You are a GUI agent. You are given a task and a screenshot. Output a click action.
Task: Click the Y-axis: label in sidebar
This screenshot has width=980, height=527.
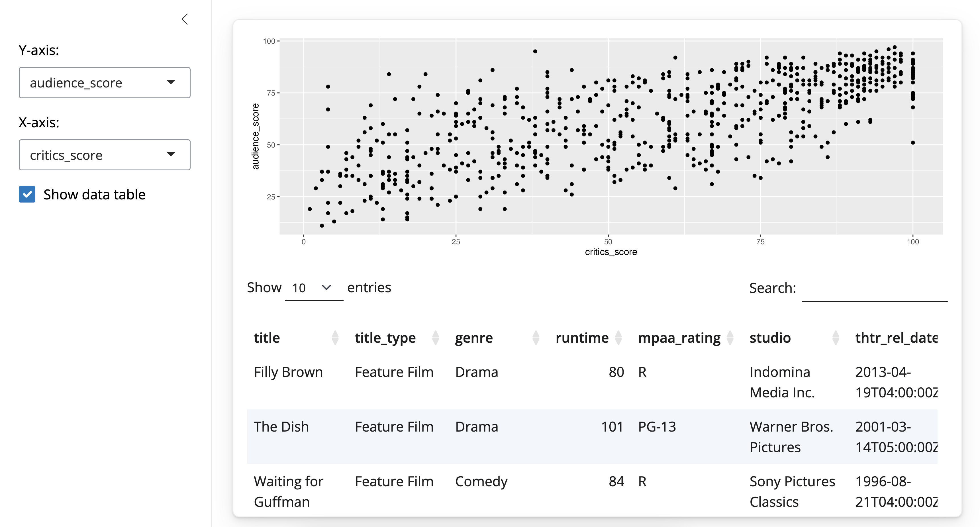(39, 50)
